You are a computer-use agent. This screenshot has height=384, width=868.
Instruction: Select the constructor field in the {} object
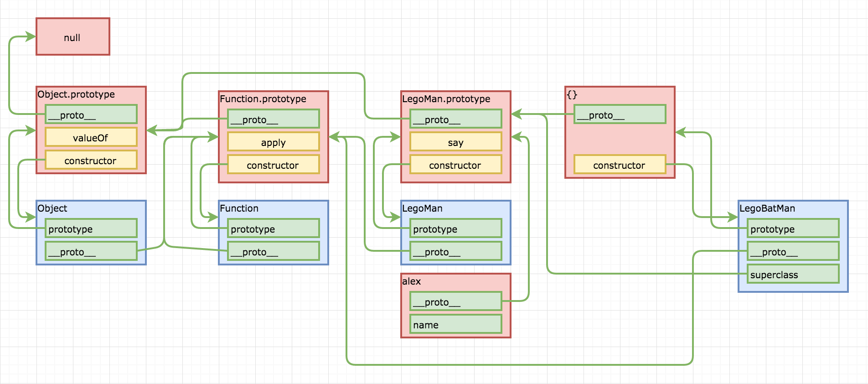coord(620,165)
